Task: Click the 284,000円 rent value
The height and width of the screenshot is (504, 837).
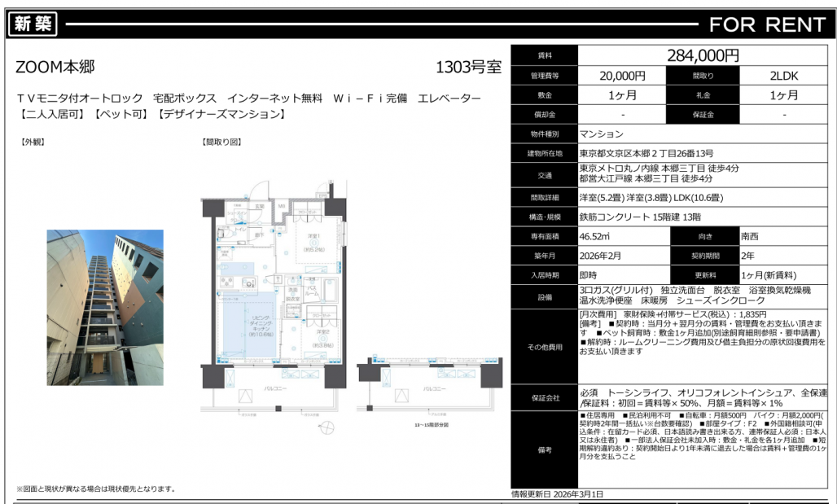Action: (x=703, y=55)
